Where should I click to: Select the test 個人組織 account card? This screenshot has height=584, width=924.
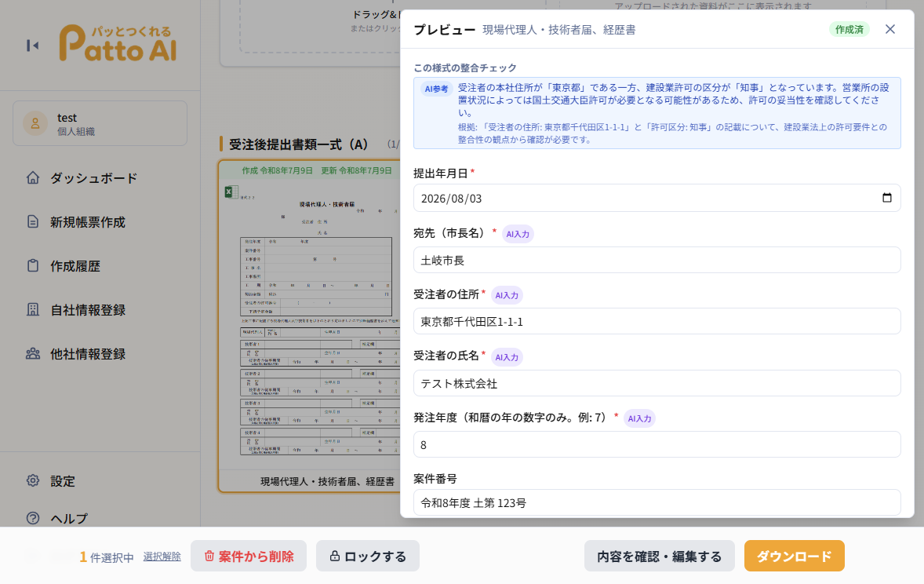click(x=100, y=123)
